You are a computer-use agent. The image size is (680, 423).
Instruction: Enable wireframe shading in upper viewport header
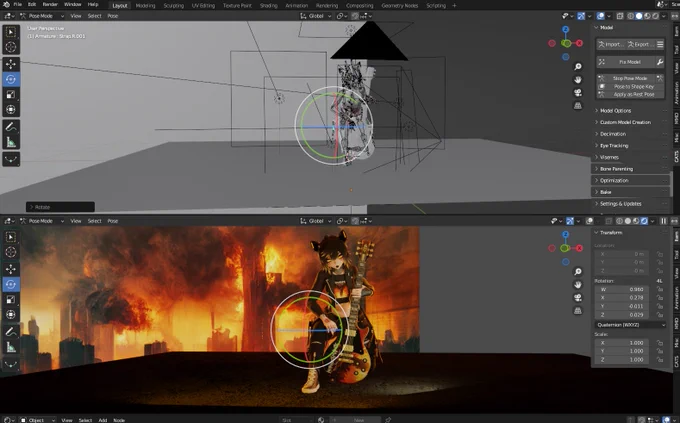coord(631,16)
